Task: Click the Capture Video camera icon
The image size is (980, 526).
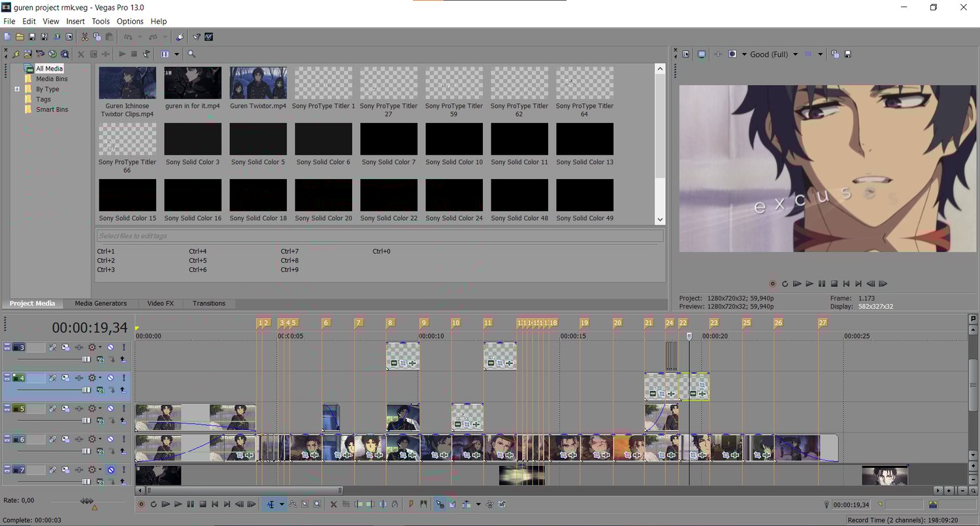Action: click(40, 54)
